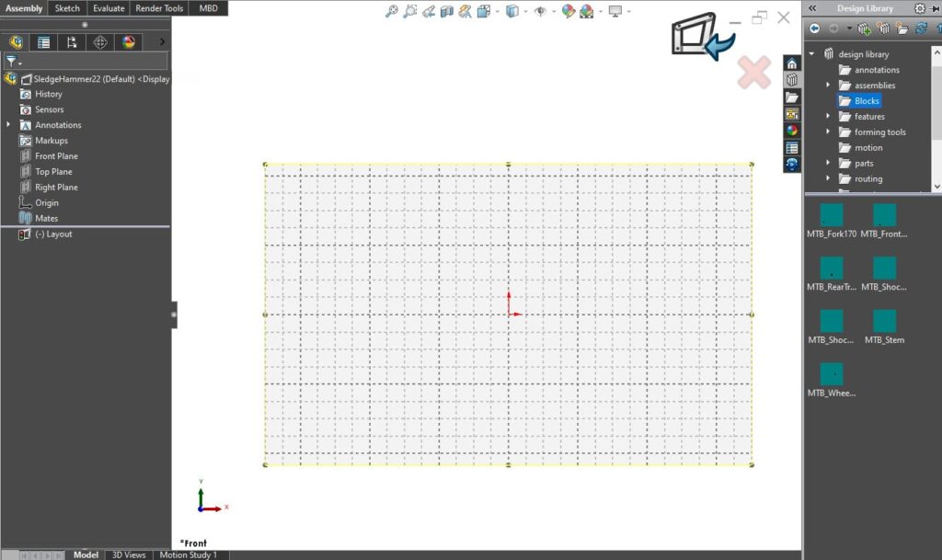Open File Explorer folder icon in Task Pane
The width and height of the screenshot is (942, 560).
click(791, 97)
